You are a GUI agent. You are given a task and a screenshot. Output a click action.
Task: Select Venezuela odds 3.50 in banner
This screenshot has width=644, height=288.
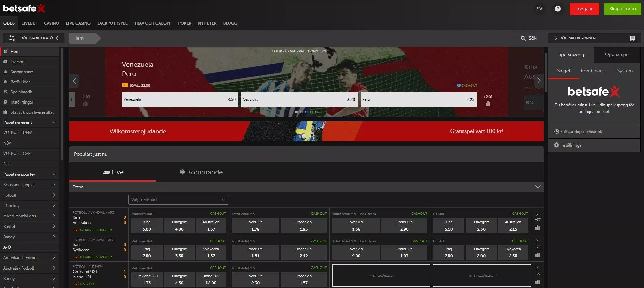point(180,100)
